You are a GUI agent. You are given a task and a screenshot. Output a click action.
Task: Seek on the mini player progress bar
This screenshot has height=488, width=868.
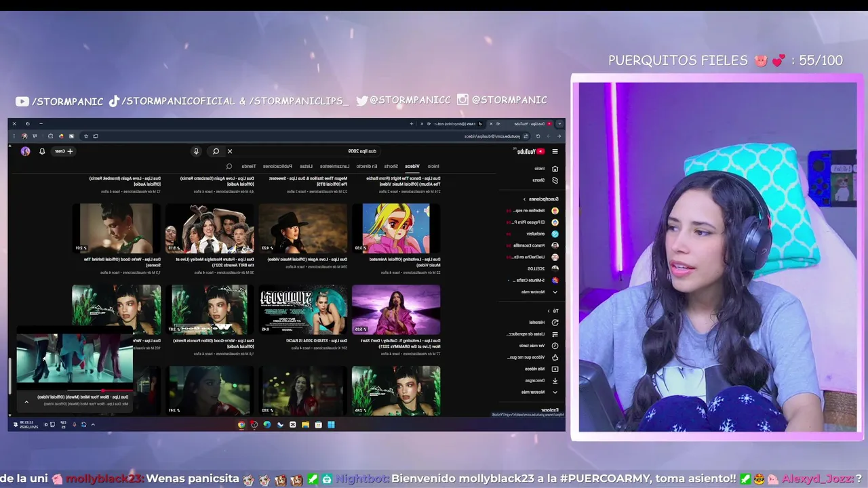tap(75, 390)
